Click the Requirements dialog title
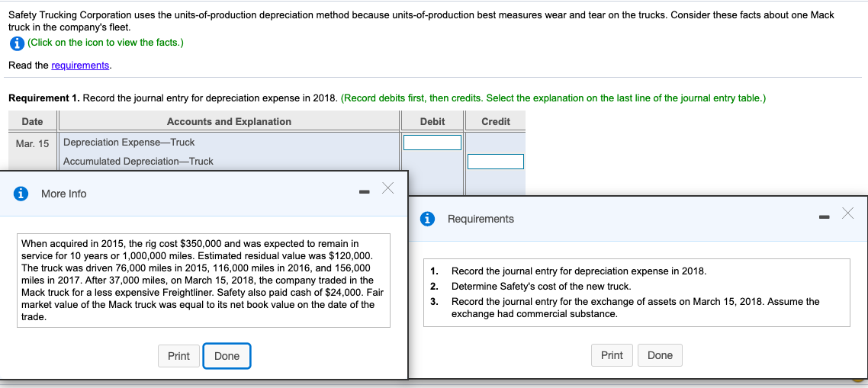Screen dimensions: 868x388 (481, 220)
